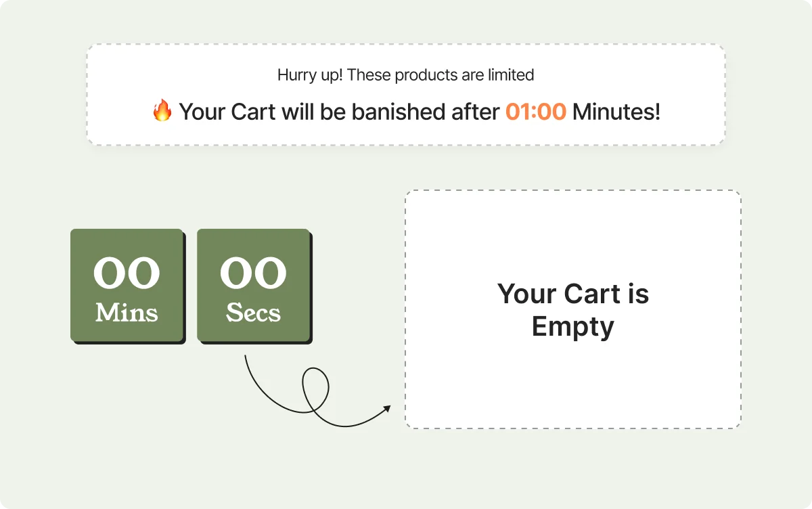
Task: Click the word "Minutes!" in the banner
Action: click(616, 112)
